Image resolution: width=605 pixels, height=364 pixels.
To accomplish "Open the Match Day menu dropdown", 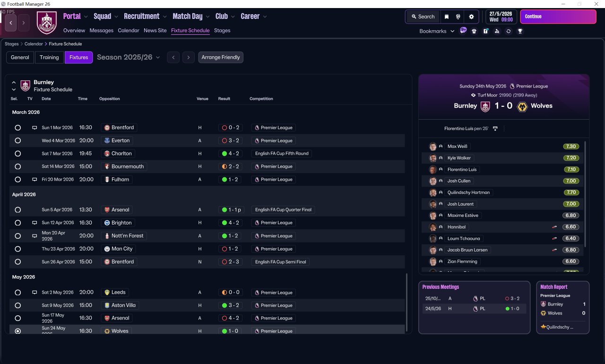I will pyautogui.click(x=191, y=16).
